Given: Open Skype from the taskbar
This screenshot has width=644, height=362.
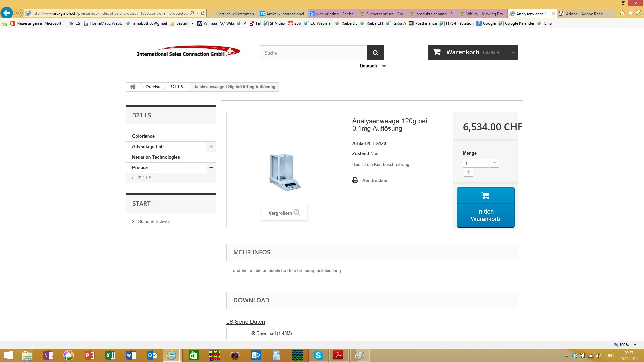Looking at the screenshot, I should (318, 355).
